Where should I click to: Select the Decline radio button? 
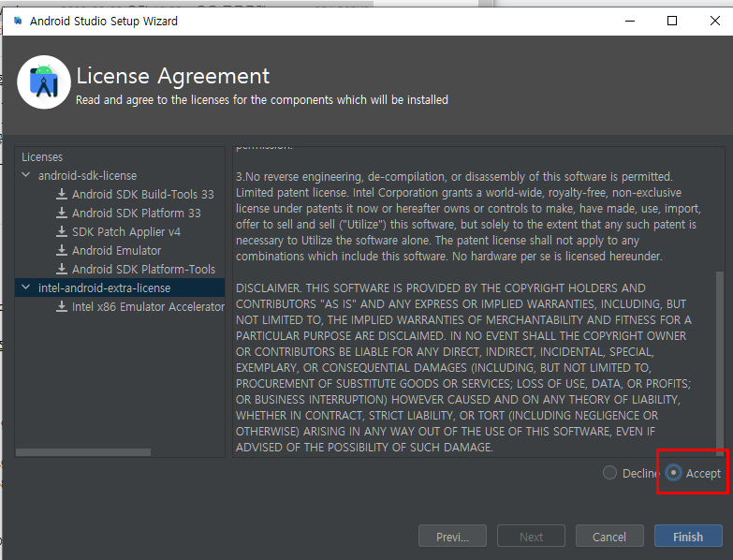pyautogui.click(x=609, y=473)
